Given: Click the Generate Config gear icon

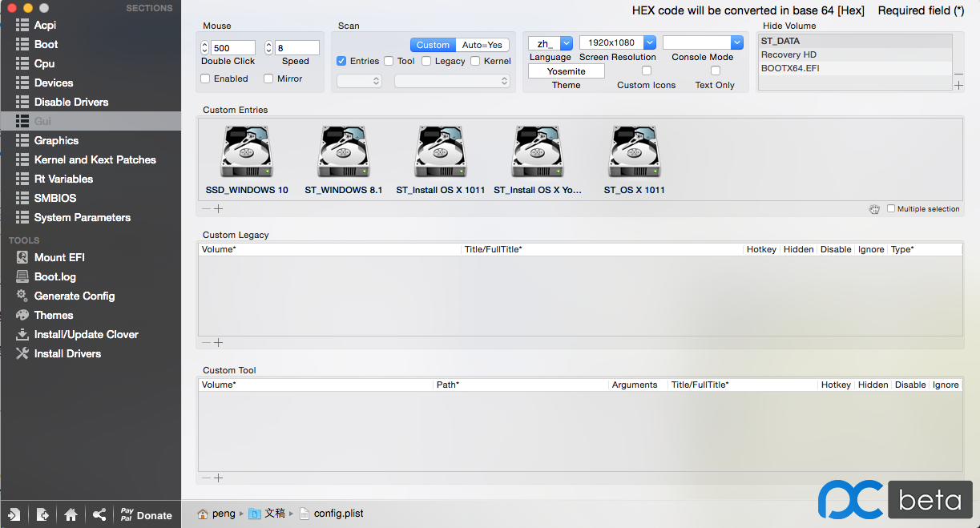Looking at the screenshot, I should 22,296.
